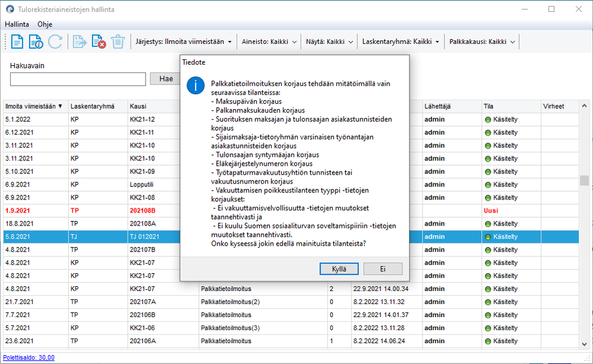Click the cancel document icon with red X

[99, 42]
